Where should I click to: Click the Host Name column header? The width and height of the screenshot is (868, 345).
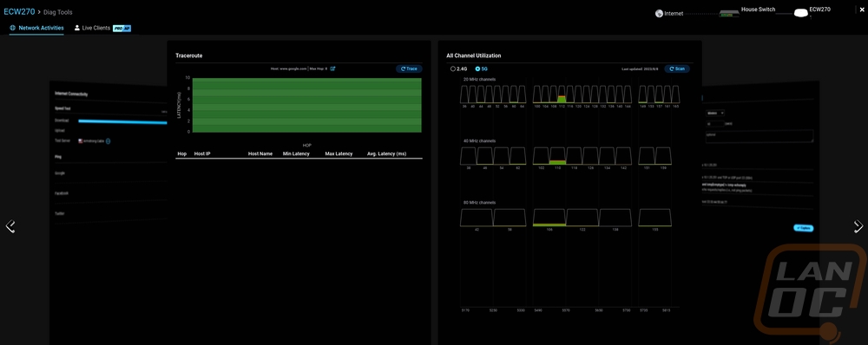[260, 153]
